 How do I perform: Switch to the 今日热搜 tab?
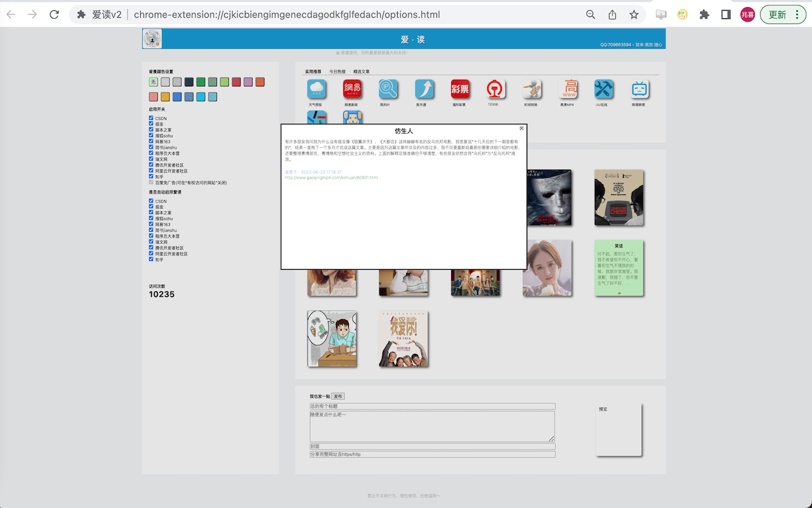coord(337,72)
